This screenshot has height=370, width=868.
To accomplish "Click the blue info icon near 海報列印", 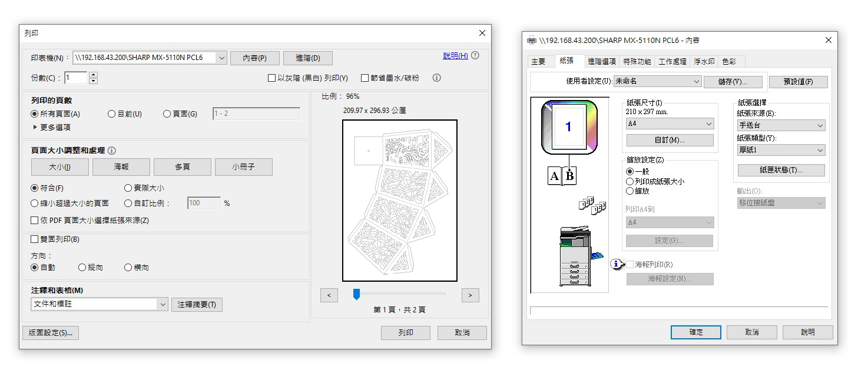I will 617,265.
